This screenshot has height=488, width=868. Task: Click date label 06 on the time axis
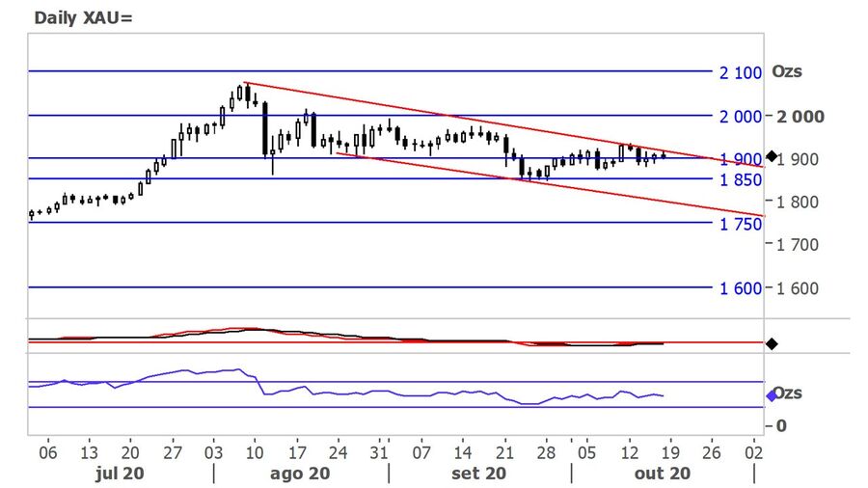tap(47, 452)
